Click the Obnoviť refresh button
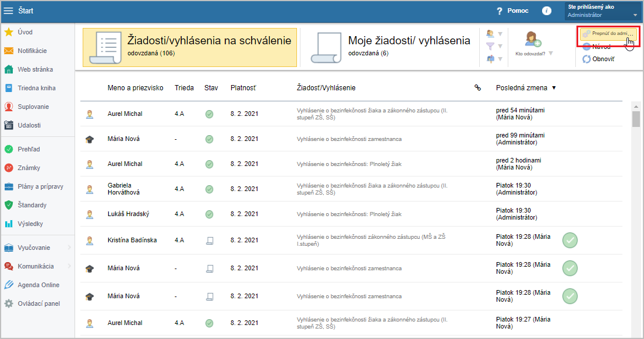The width and height of the screenshot is (644, 339). [603, 59]
